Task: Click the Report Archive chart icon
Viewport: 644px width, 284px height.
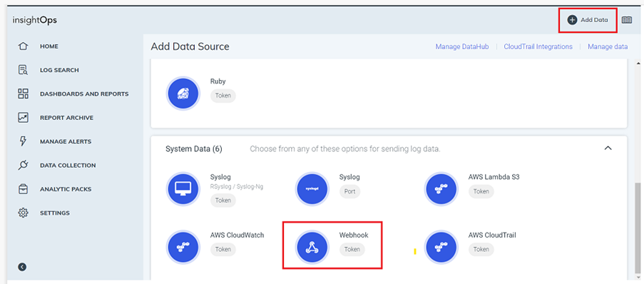Action: click(x=23, y=118)
